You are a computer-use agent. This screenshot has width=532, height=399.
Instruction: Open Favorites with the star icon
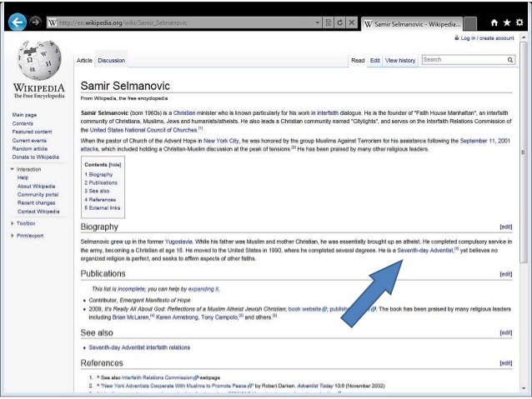507,22
